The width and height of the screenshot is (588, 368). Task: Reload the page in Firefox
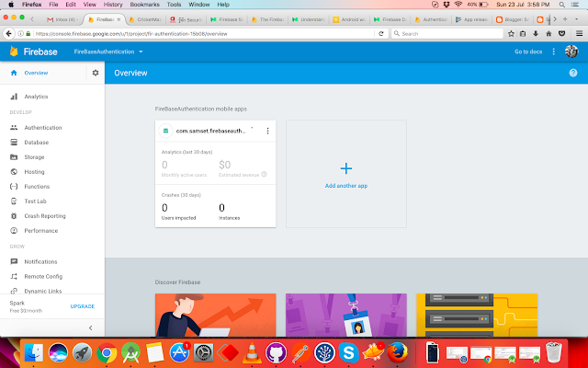click(x=381, y=34)
